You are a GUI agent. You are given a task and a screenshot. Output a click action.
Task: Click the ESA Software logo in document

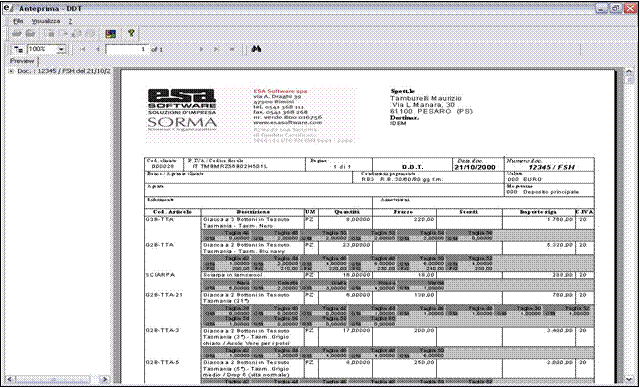point(182,102)
